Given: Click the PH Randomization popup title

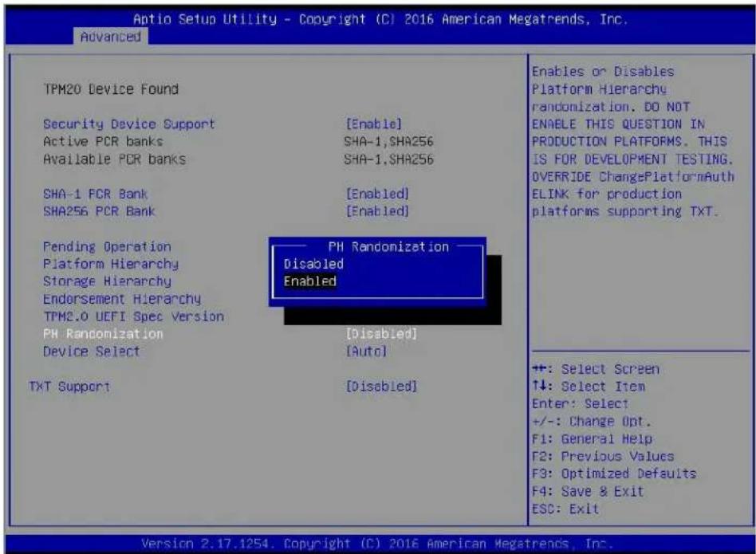Looking at the screenshot, I should [388, 246].
